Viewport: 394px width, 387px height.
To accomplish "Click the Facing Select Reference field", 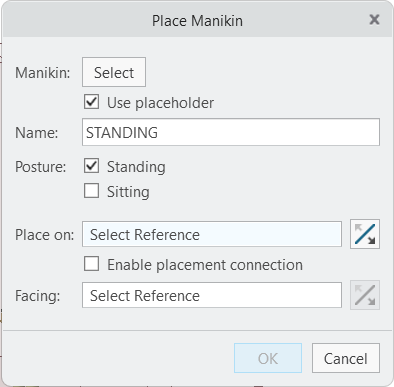I will (212, 295).
